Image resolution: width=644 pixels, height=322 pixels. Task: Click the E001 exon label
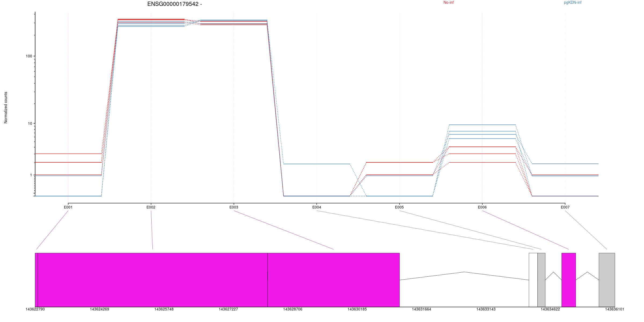point(68,207)
